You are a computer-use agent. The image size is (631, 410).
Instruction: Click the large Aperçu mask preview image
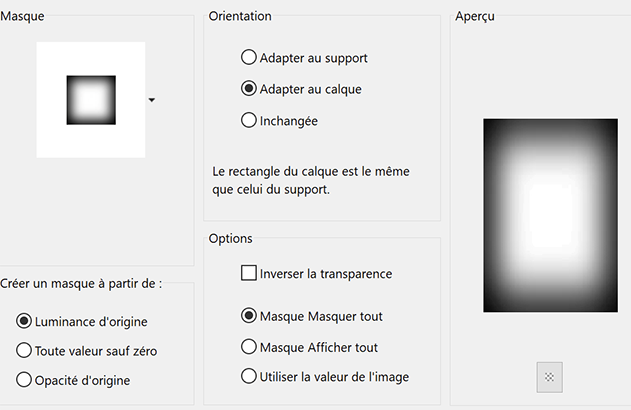pos(550,215)
